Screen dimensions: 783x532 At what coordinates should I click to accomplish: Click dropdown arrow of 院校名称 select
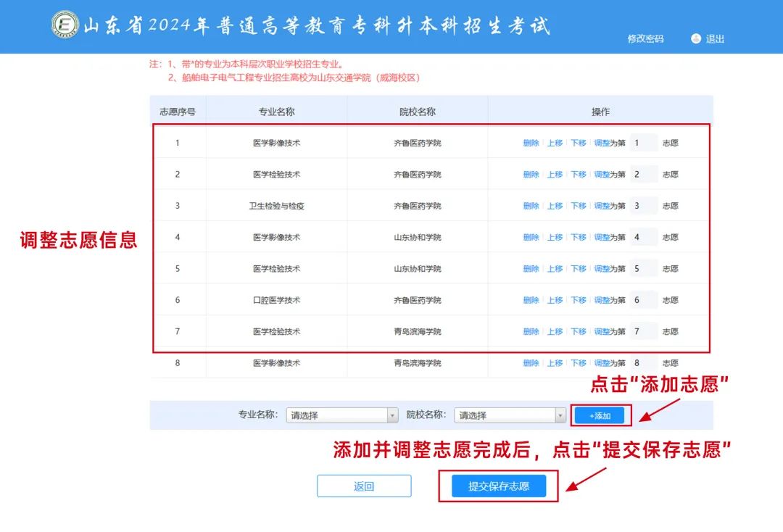pyautogui.click(x=560, y=415)
